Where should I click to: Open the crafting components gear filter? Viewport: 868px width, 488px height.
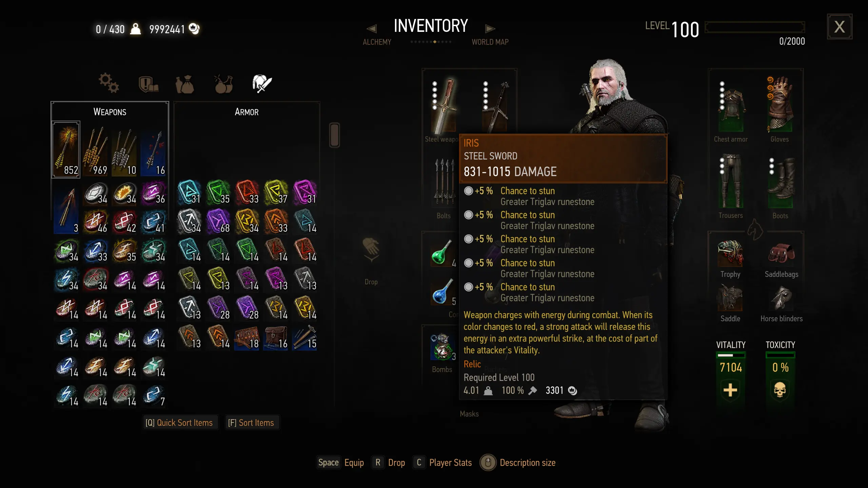(x=109, y=83)
